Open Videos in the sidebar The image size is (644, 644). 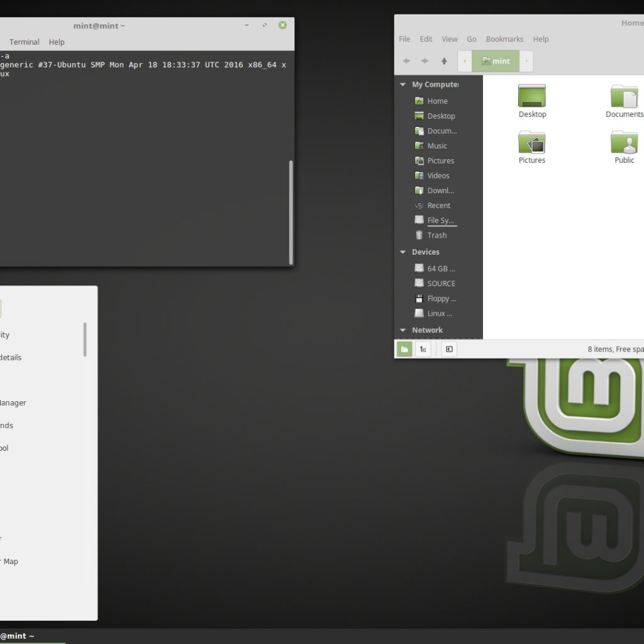(x=438, y=175)
